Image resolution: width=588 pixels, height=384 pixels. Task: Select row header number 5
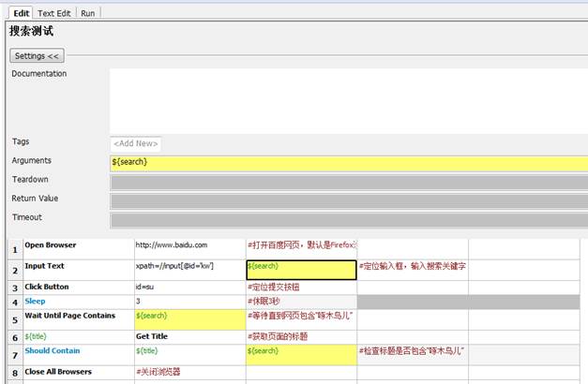click(15, 320)
